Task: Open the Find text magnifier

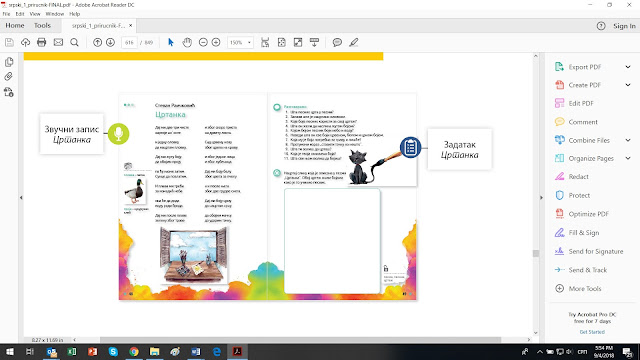Action: [74, 42]
